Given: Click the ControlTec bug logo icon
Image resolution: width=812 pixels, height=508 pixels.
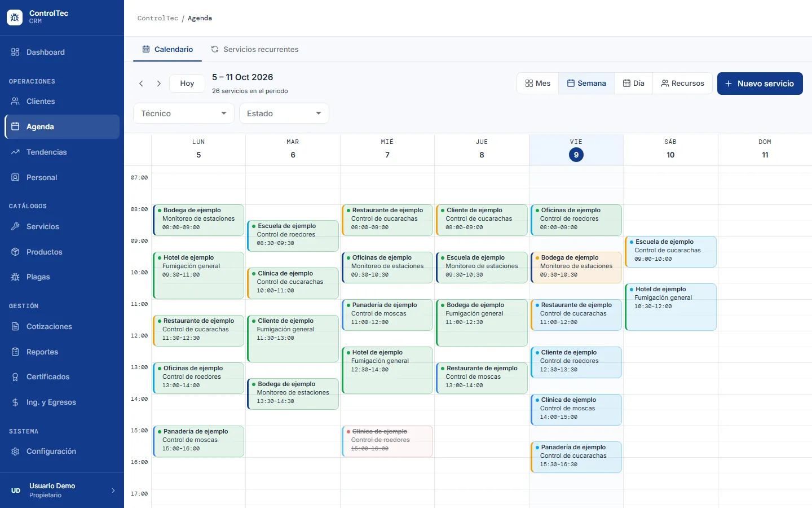Looking at the screenshot, I should [x=15, y=17].
